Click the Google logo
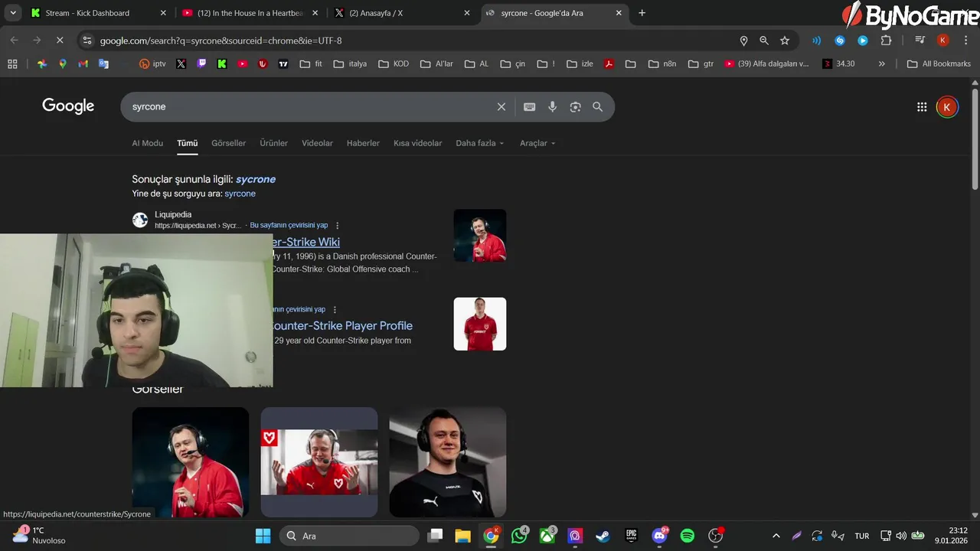Screen dimensions: 980x551 click(68, 106)
